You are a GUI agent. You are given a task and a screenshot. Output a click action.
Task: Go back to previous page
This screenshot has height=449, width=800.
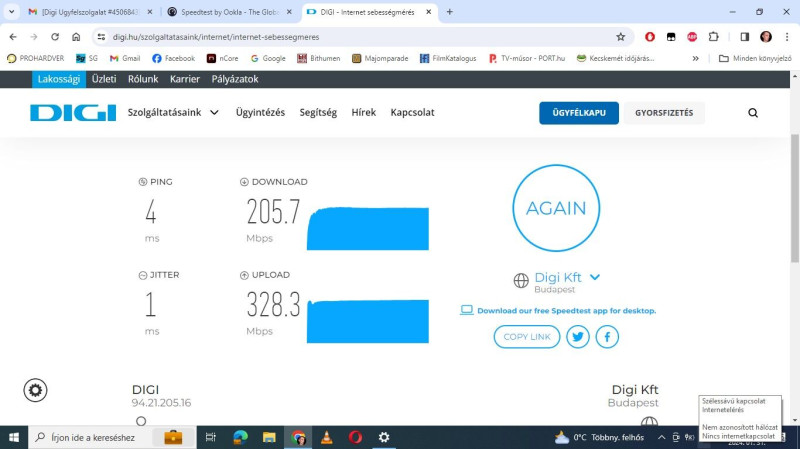click(13, 37)
